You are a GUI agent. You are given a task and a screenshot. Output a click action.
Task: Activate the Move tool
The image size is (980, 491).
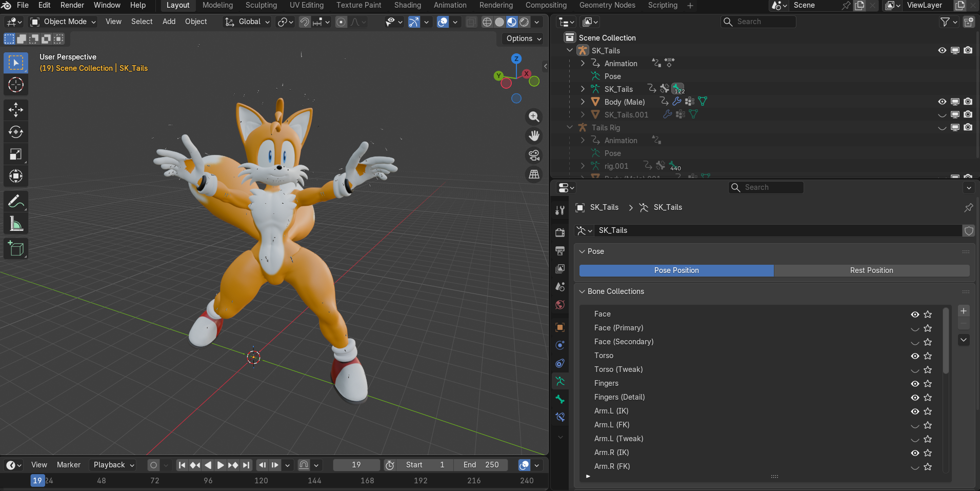16,109
